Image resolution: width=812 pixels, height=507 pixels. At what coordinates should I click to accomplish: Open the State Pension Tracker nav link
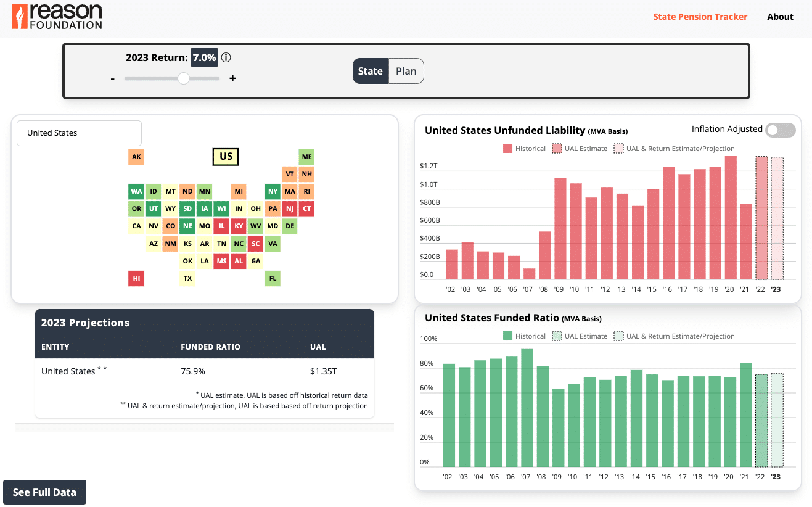(x=700, y=17)
